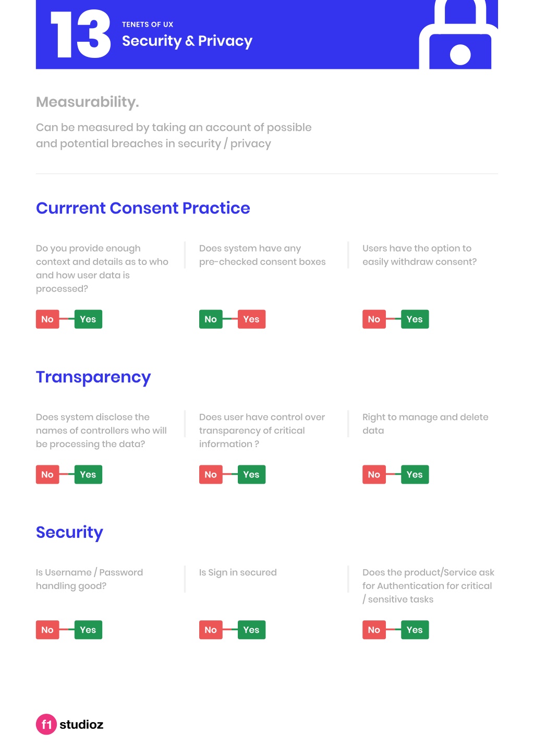
Task: Choose No for Authentication for critical tasks
Action: (374, 630)
